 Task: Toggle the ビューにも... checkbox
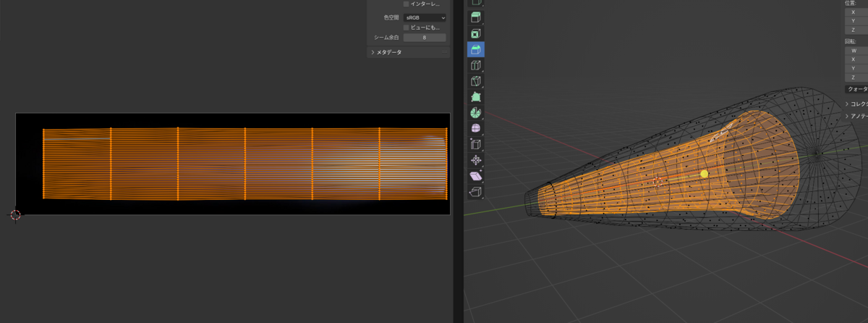click(407, 28)
